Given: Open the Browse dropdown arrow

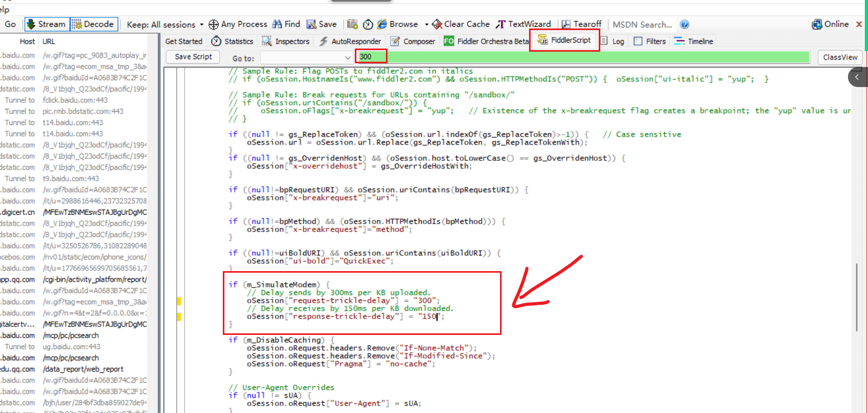Looking at the screenshot, I should 426,25.
